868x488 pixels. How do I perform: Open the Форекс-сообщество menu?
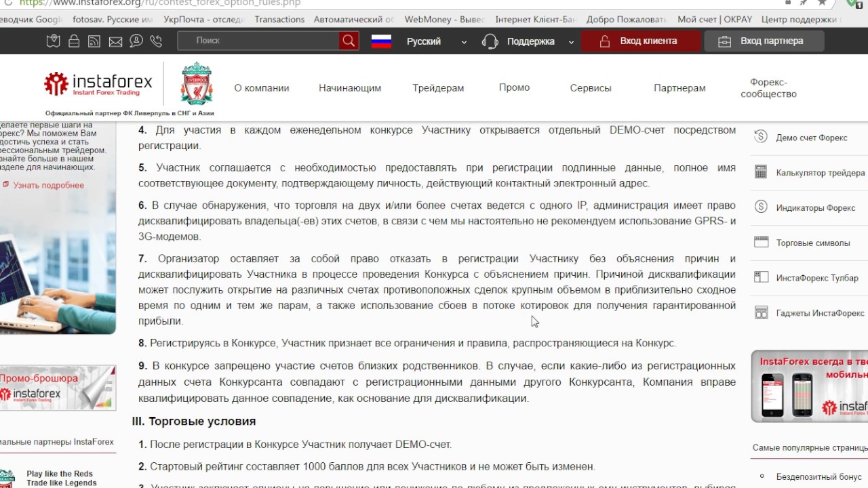click(x=768, y=88)
